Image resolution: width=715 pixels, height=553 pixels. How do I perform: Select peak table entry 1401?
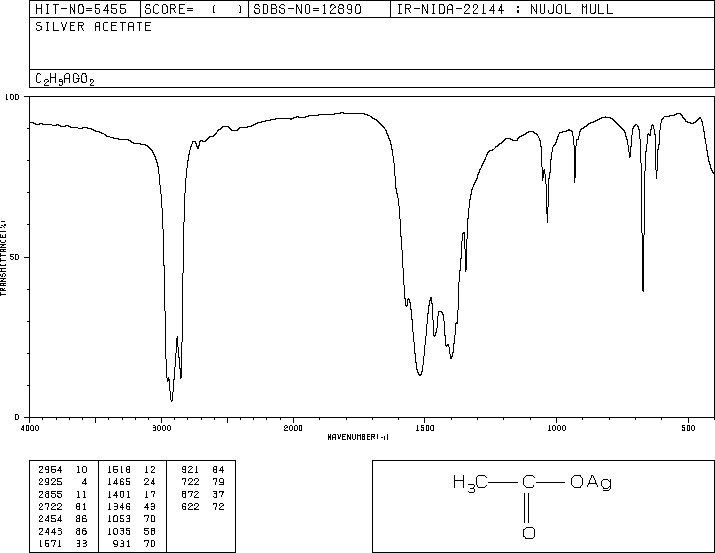[x=131, y=494]
